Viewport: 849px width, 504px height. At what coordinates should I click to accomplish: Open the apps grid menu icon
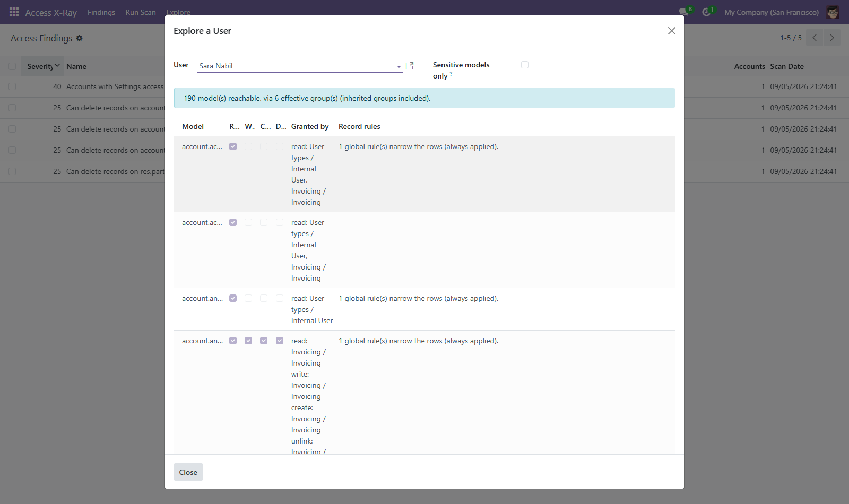pos(14,12)
